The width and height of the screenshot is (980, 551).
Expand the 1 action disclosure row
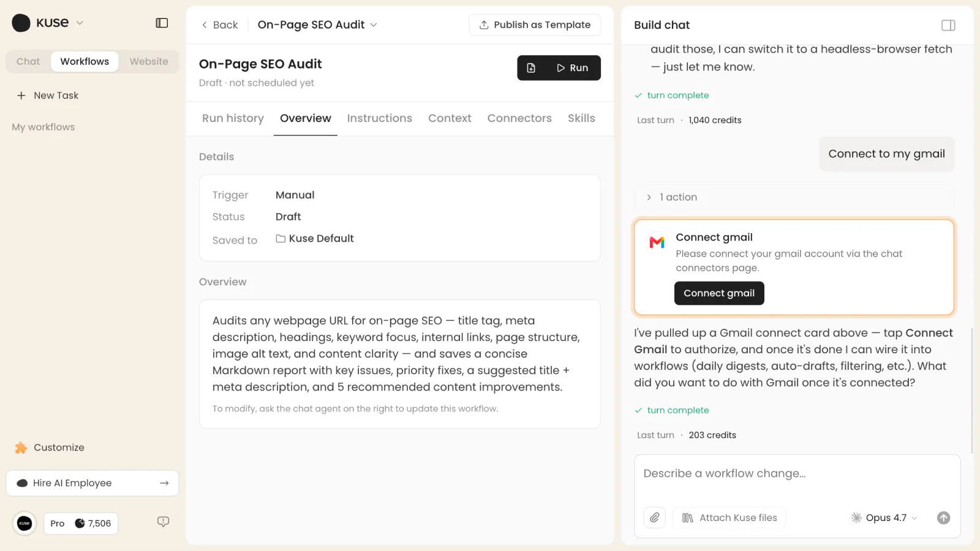794,197
